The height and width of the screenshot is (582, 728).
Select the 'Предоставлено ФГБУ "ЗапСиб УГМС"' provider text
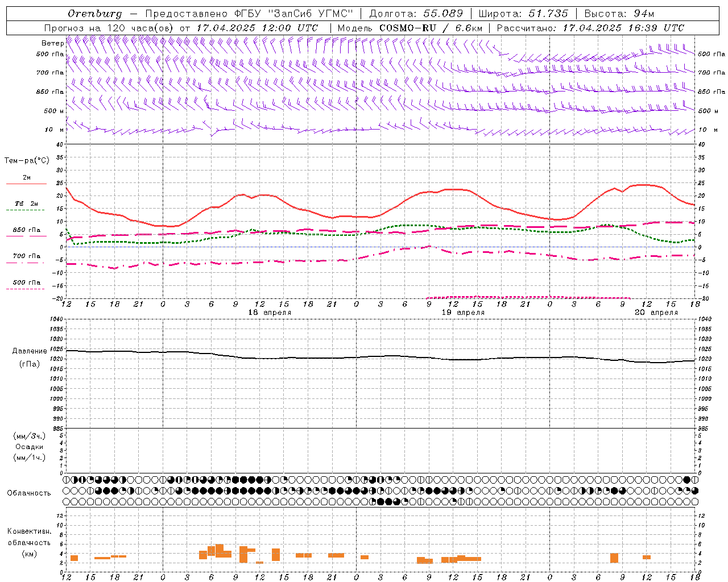click(249, 14)
